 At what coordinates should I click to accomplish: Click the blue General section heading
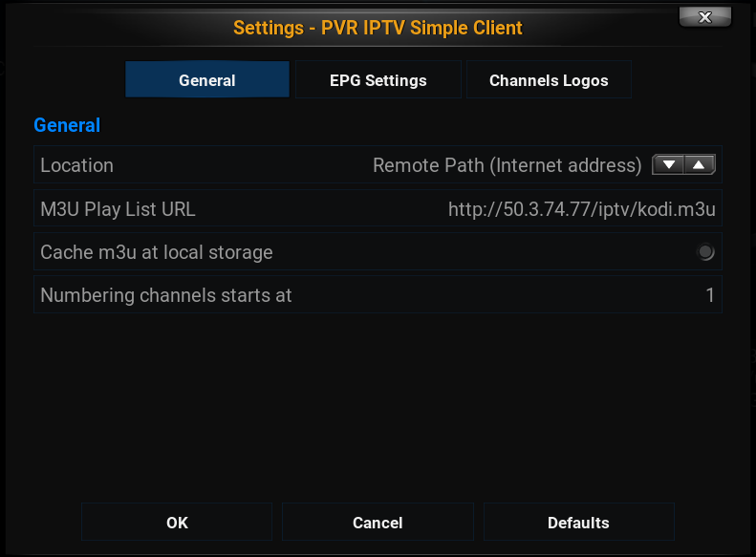(67, 125)
